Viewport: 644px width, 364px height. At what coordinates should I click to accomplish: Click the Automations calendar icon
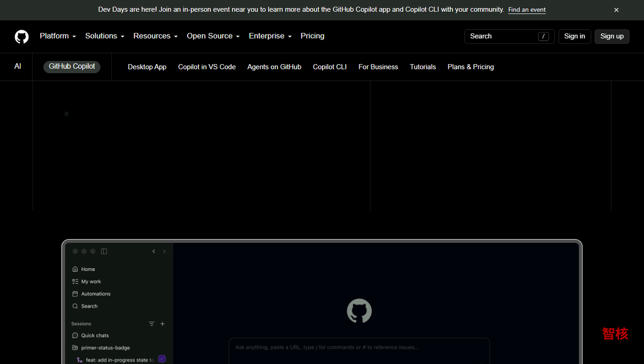point(75,294)
